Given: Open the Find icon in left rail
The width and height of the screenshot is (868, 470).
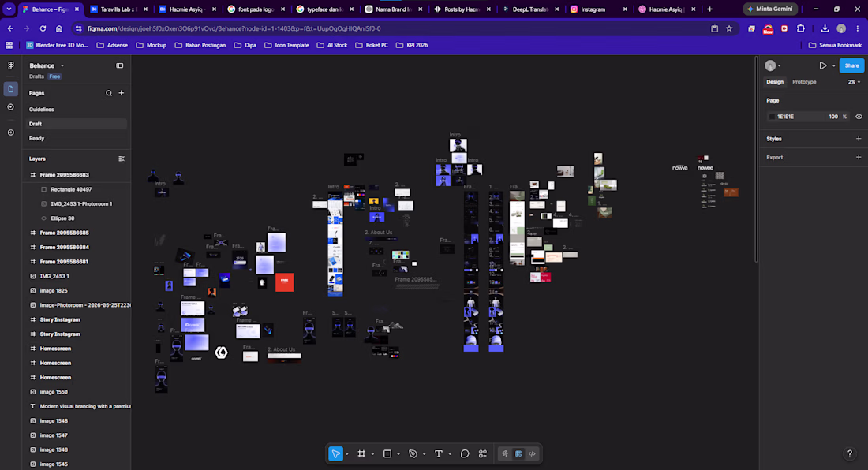Looking at the screenshot, I should pos(10,132).
